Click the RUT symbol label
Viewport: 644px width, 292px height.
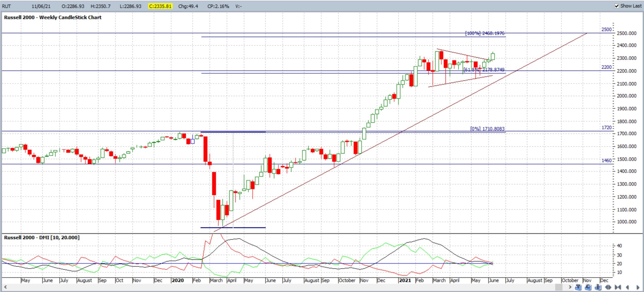click(6, 6)
